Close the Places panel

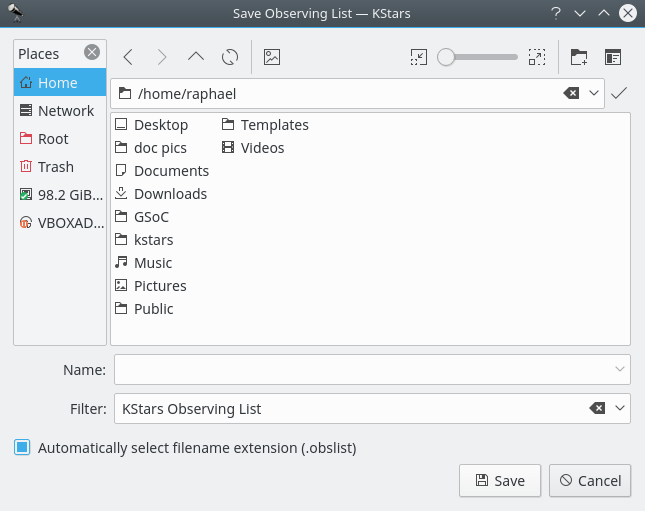[x=92, y=53]
